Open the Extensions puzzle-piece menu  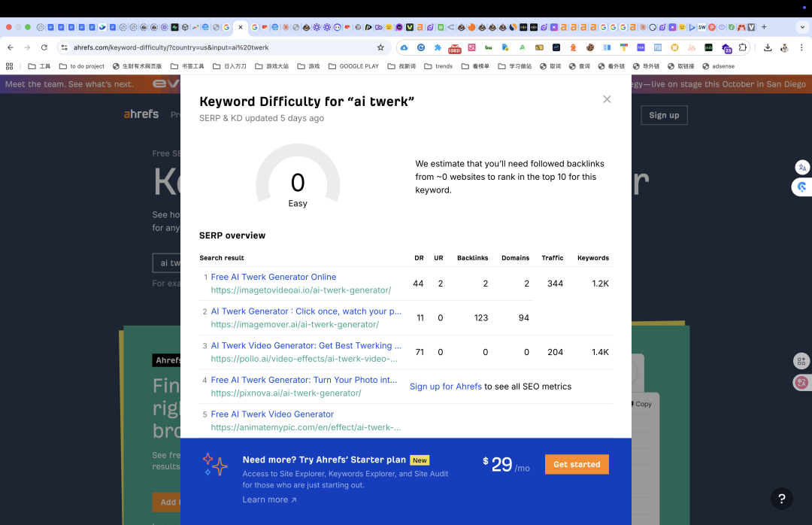point(743,47)
